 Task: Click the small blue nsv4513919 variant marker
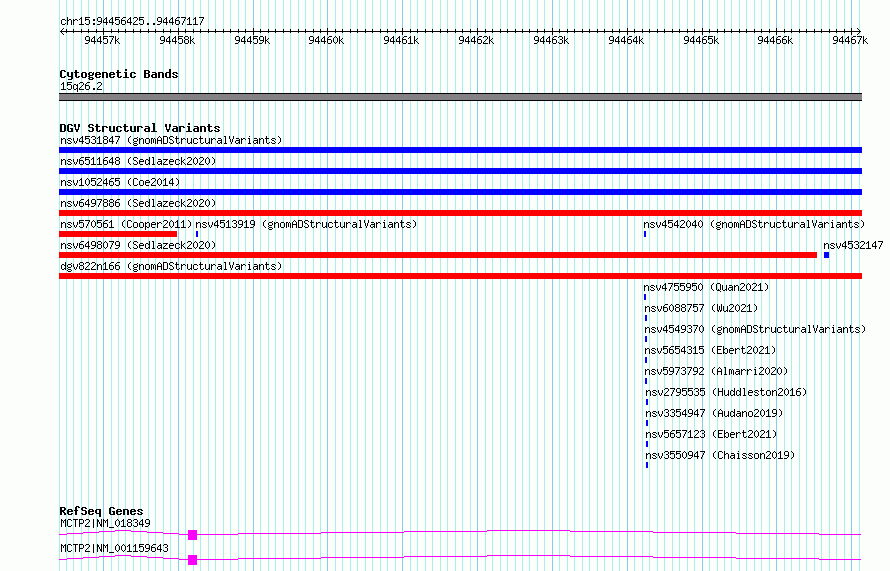point(197,234)
